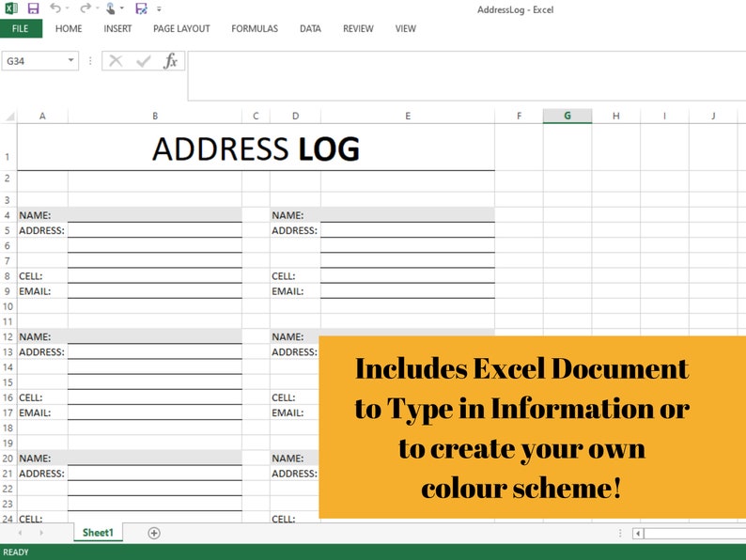Open the undo history dropdown arrow
746x560 pixels.
(x=67, y=8)
